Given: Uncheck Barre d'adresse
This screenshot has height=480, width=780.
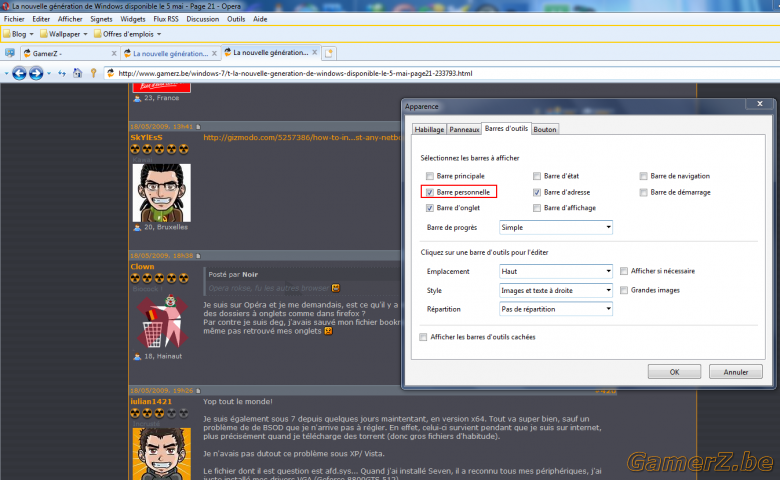Looking at the screenshot, I should pyautogui.click(x=537, y=192).
